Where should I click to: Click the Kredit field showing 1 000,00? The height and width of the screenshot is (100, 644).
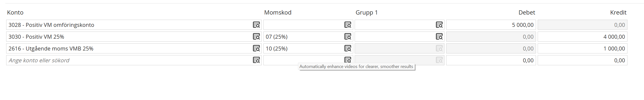coord(582,48)
